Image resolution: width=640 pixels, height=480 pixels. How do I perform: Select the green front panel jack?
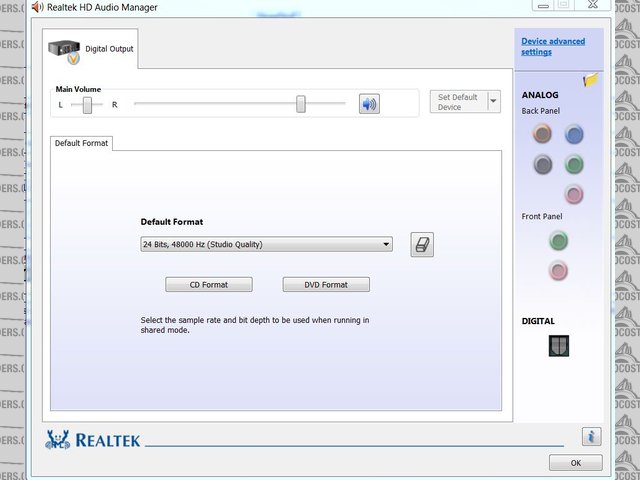click(558, 240)
